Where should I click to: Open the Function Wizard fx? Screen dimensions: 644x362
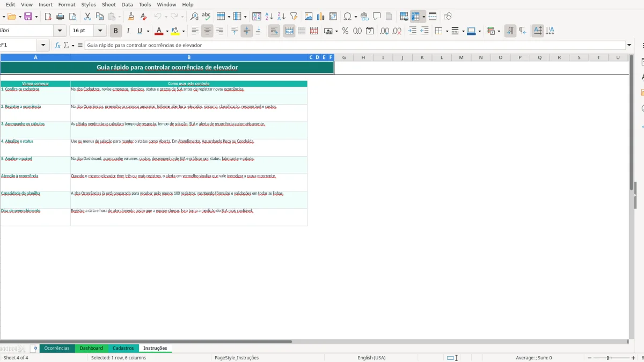click(58, 46)
